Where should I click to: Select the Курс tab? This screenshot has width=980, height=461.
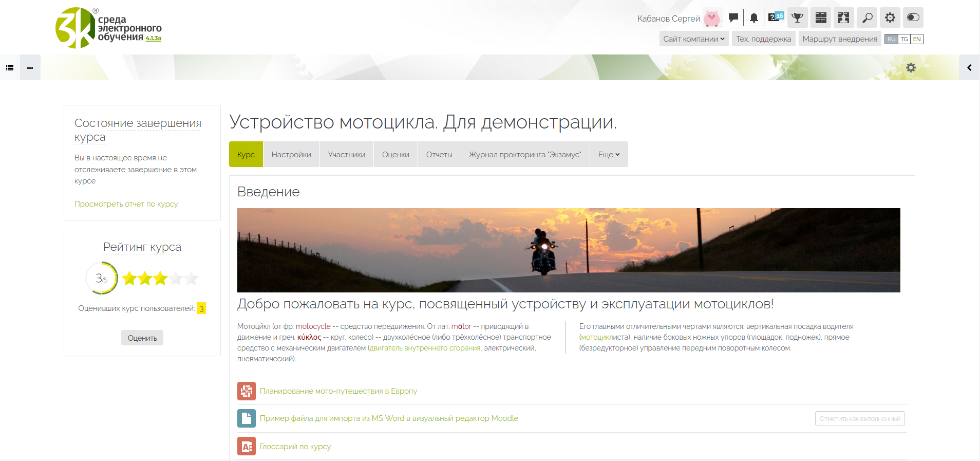pyautogui.click(x=246, y=154)
